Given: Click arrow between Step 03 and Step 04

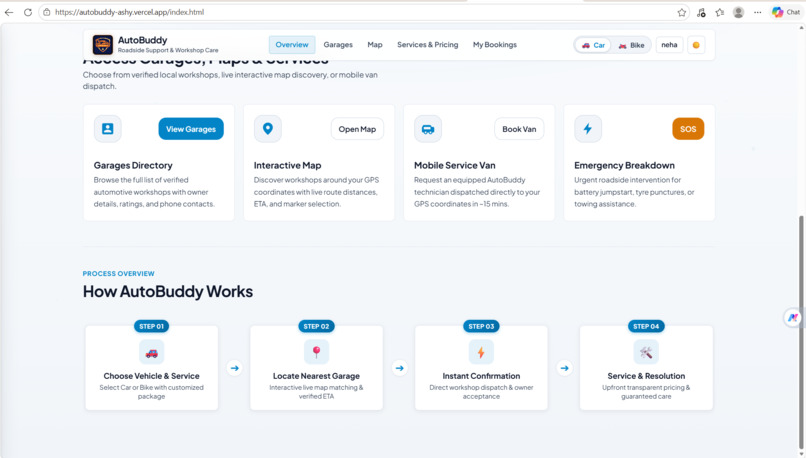Looking at the screenshot, I should pyautogui.click(x=564, y=368).
